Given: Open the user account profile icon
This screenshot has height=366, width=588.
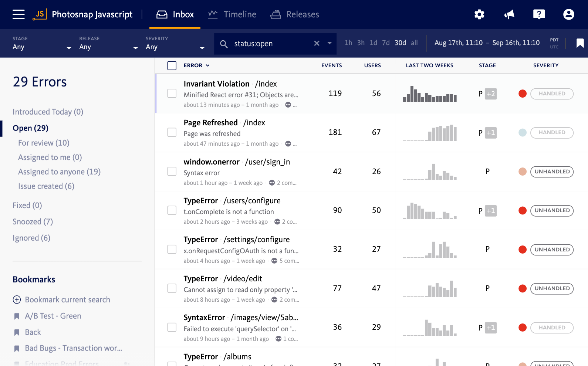Looking at the screenshot, I should coord(569,14).
